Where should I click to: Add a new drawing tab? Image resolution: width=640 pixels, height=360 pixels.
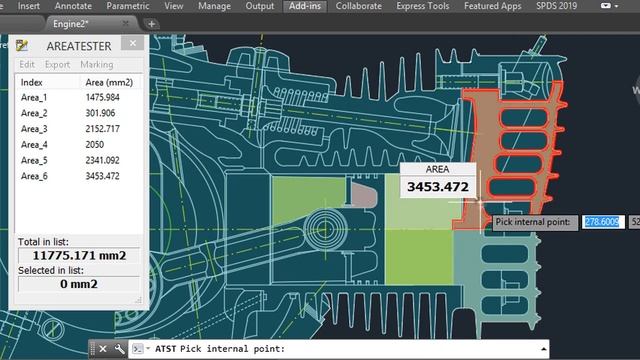coord(151,24)
